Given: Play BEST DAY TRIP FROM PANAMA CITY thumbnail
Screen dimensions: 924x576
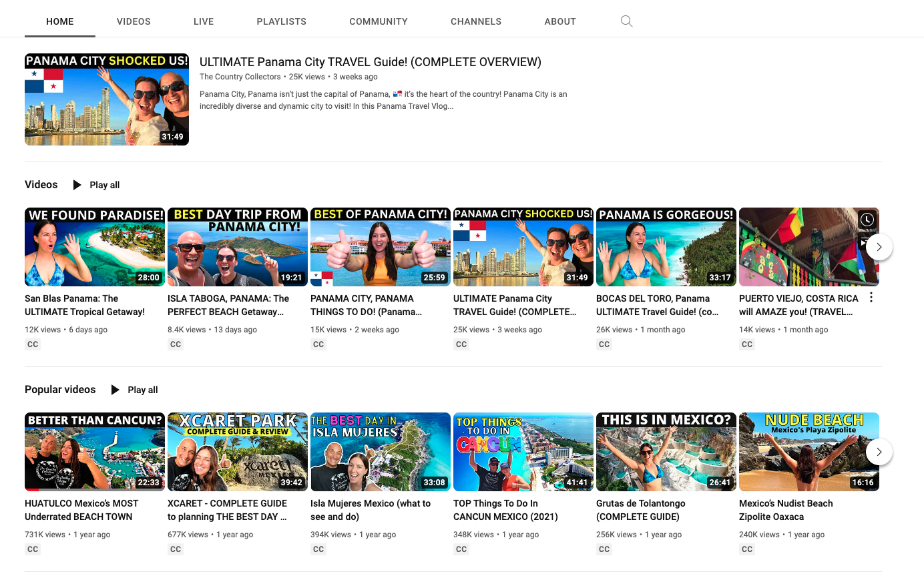Looking at the screenshot, I should click(238, 247).
